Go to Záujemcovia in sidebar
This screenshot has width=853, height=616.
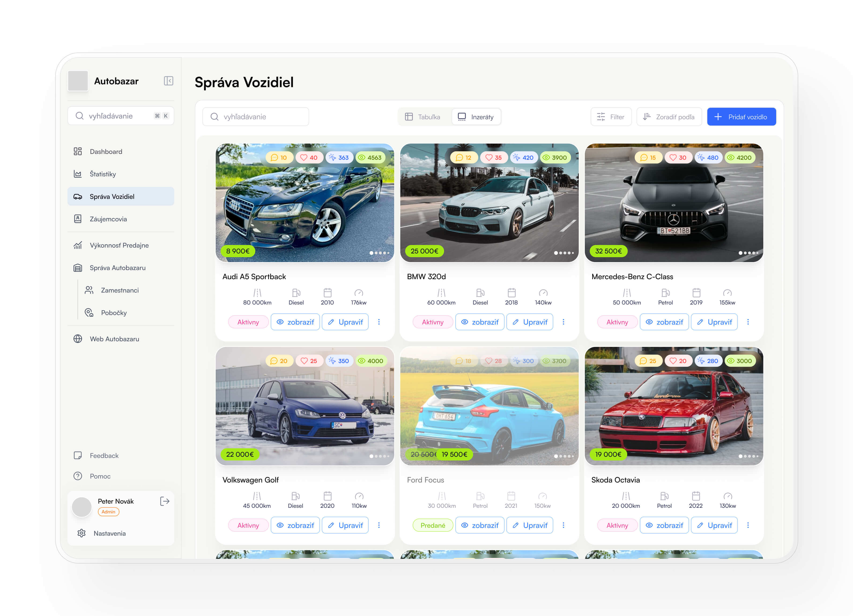pos(108,219)
